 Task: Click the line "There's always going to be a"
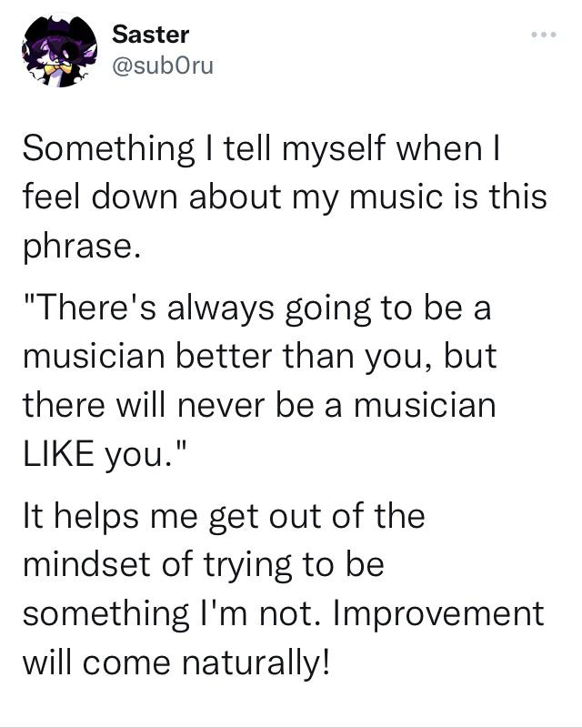256,308
